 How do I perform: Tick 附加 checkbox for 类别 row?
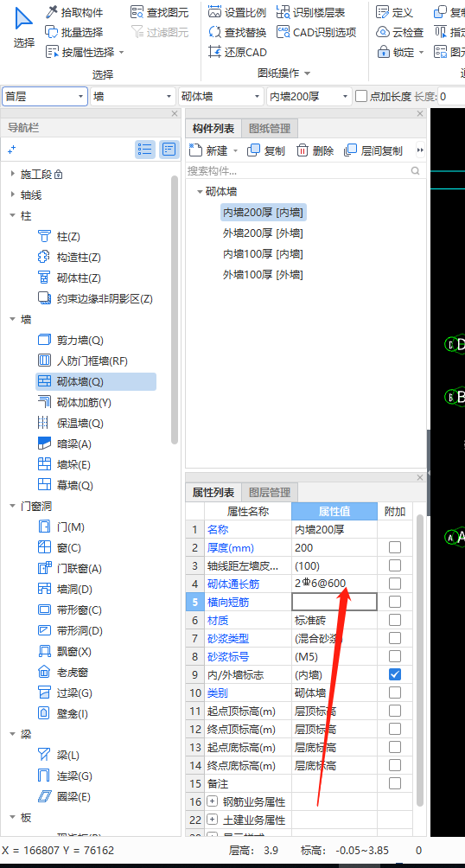tap(395, 692)
